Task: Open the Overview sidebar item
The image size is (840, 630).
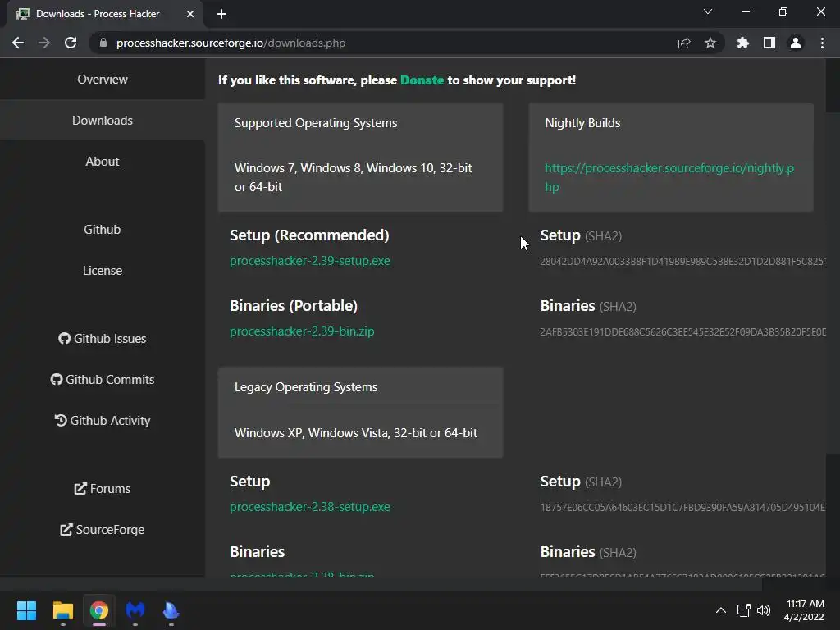Action: [103, 80]
